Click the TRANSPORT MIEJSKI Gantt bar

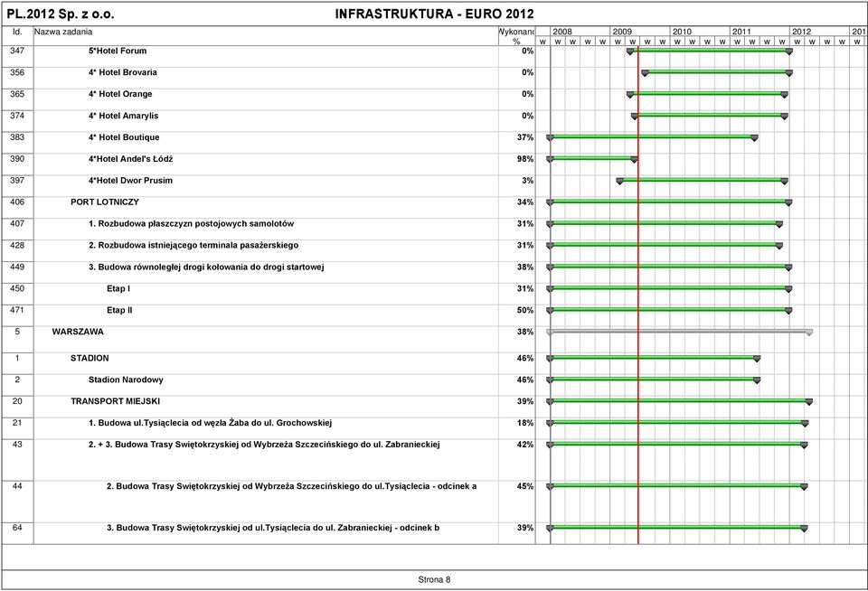679,400
